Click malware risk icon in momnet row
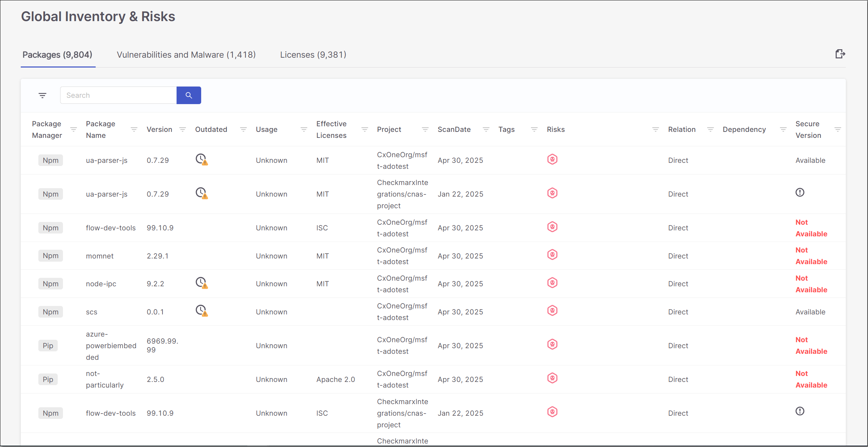The width and height of the screenshot is (868, 447). 552,255
